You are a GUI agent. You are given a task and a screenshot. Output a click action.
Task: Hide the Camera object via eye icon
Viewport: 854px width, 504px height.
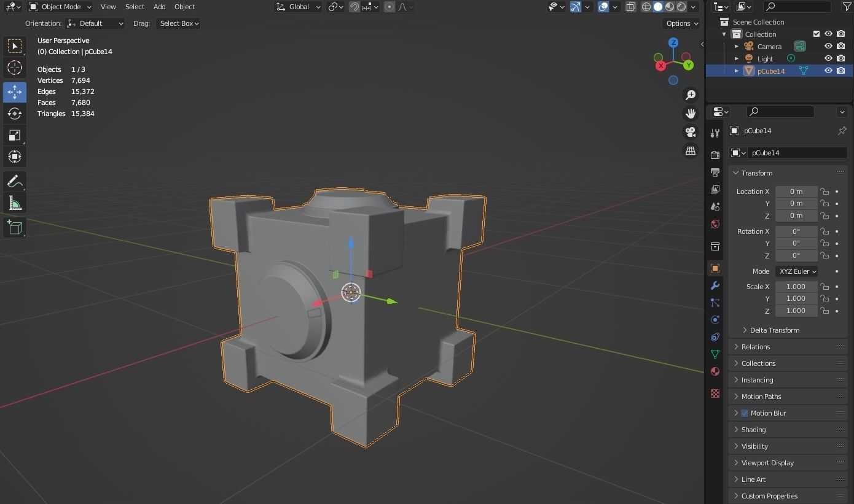(828, 46)
